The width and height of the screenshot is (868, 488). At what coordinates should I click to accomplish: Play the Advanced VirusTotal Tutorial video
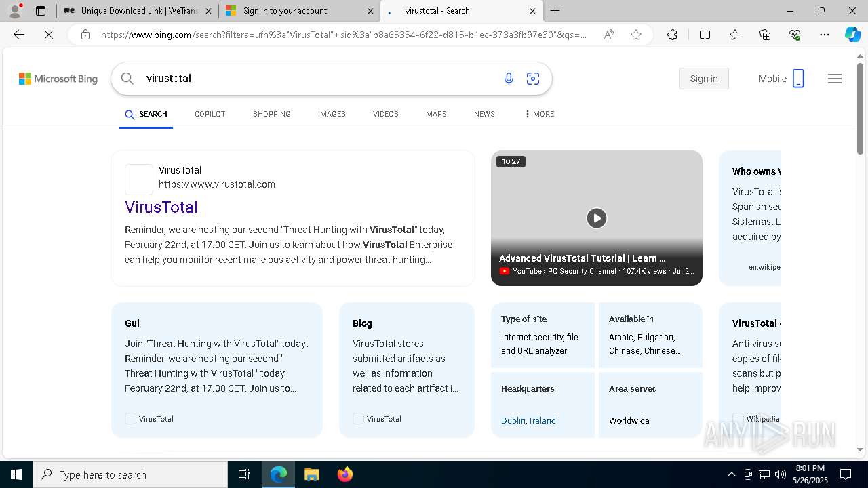597,218
